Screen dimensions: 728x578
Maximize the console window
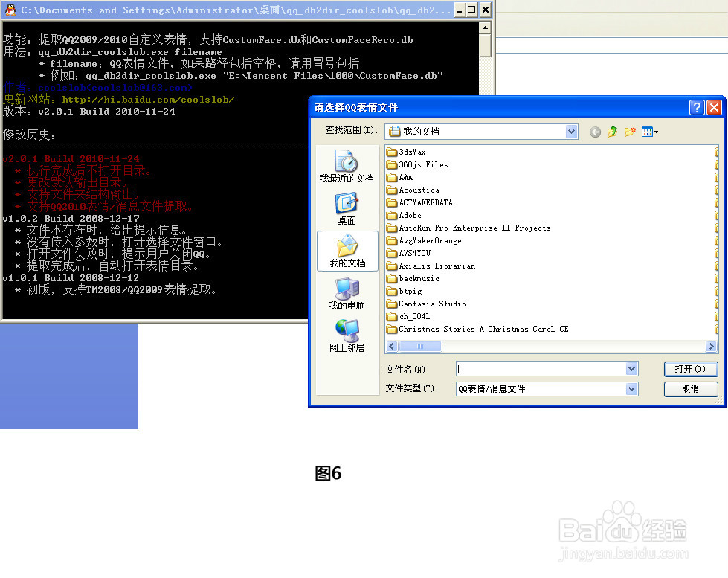tap(471, 10)
